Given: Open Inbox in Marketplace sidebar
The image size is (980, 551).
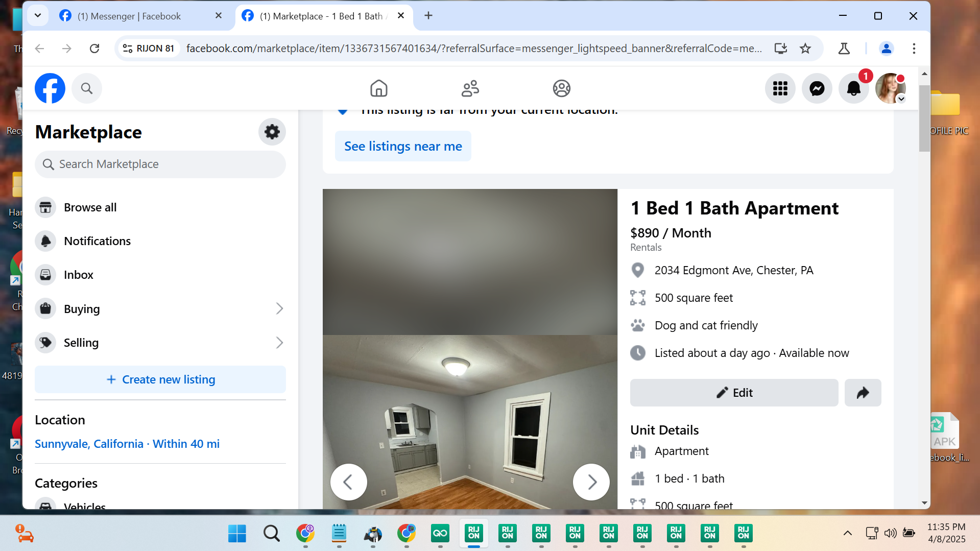Looking at the screenshot, I should pyautogui.click(x=160, y=275).
